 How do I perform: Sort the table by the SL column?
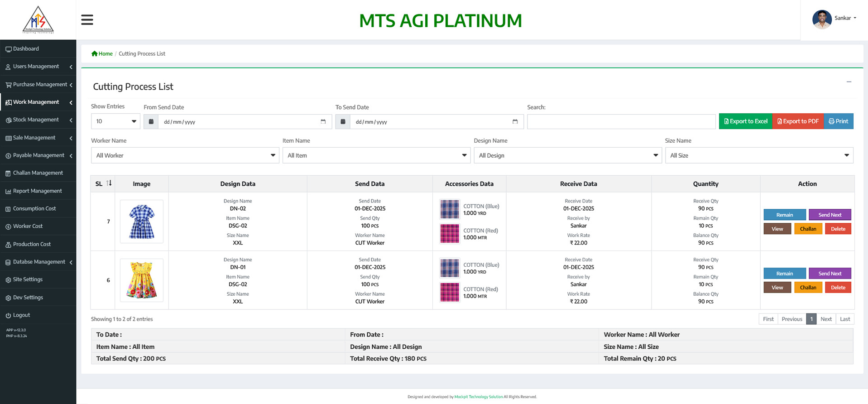[109, 183]
